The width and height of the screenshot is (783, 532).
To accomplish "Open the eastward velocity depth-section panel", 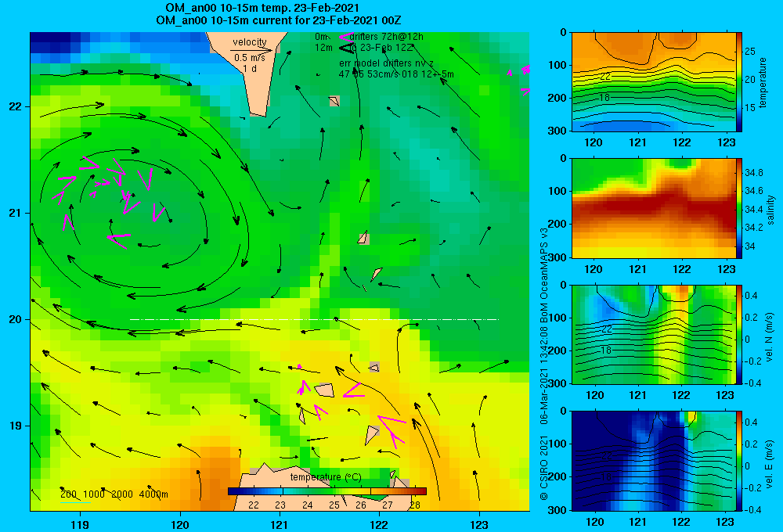I will pyautogui.click(x=654, y=461).
